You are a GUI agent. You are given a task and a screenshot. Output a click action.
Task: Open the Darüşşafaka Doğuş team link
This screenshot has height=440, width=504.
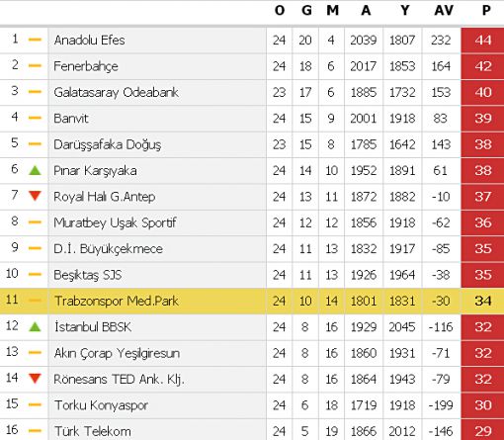pos(108,144)
